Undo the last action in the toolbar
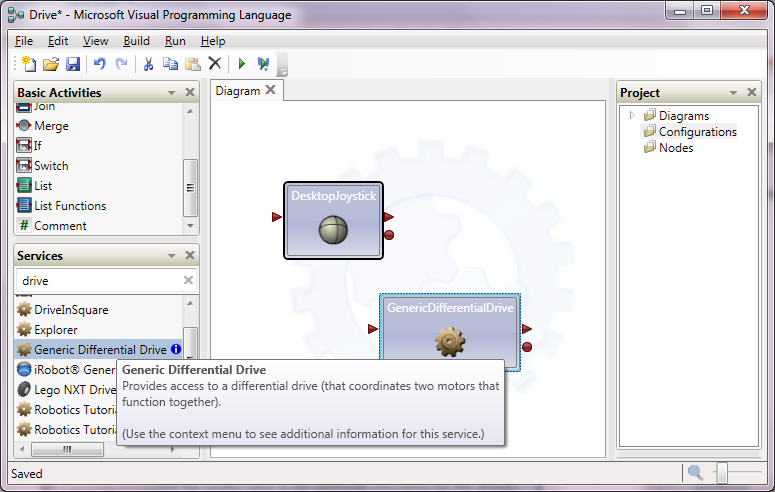The height and width of the screenshot is (492, 775). click(x=99, y=64)
